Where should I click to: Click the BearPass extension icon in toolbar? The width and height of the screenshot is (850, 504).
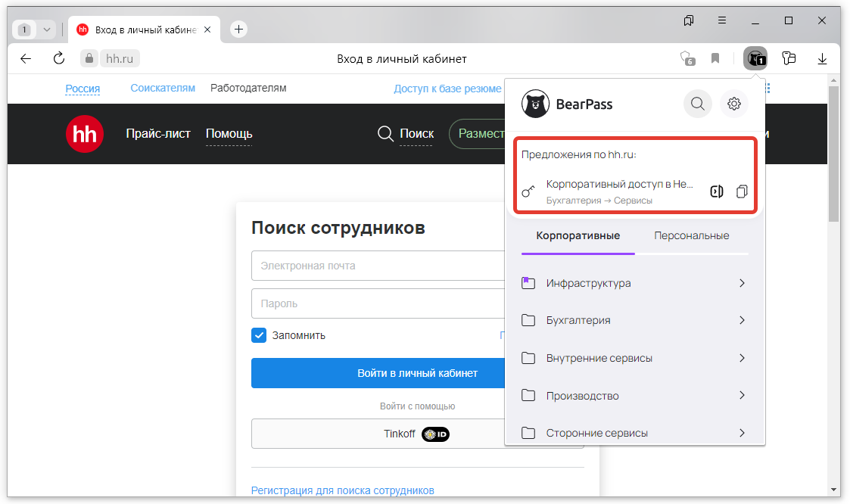pos(755,58)
